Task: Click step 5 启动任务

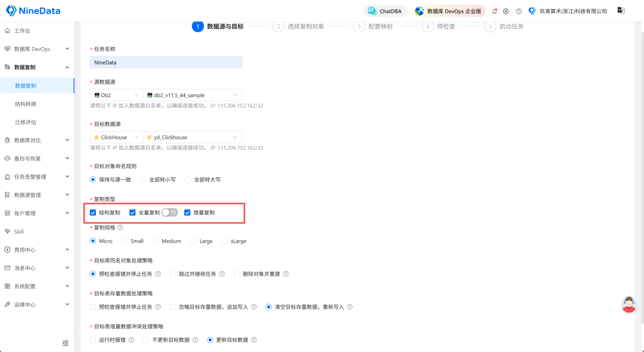Action: click(x=504, y=26)
